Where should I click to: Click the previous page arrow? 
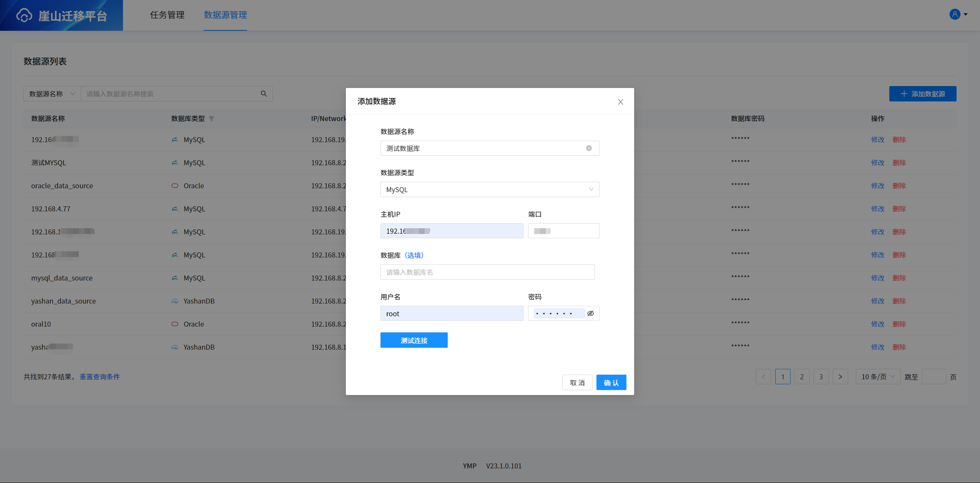(x=763, y=377)
